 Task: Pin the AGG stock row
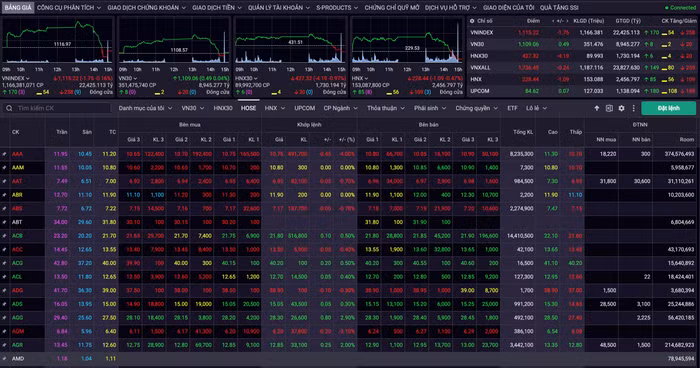pyautogui.click(x=4, y=318)
